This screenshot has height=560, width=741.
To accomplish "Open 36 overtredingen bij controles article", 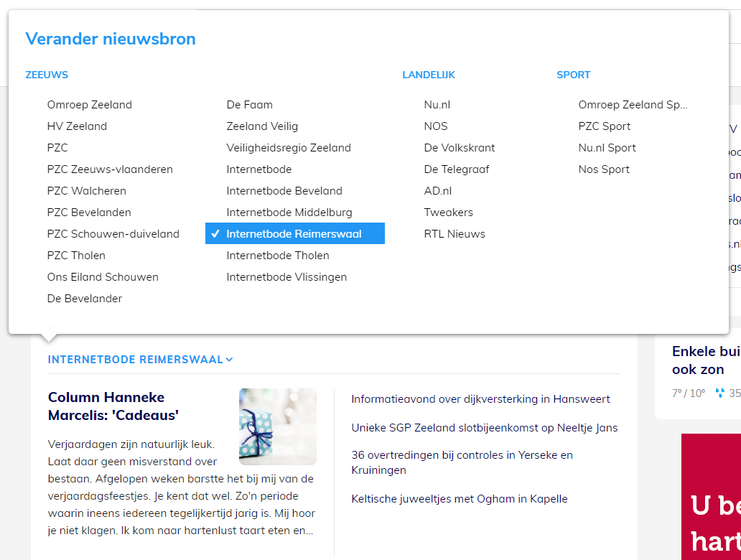I will tap(462, 462).
